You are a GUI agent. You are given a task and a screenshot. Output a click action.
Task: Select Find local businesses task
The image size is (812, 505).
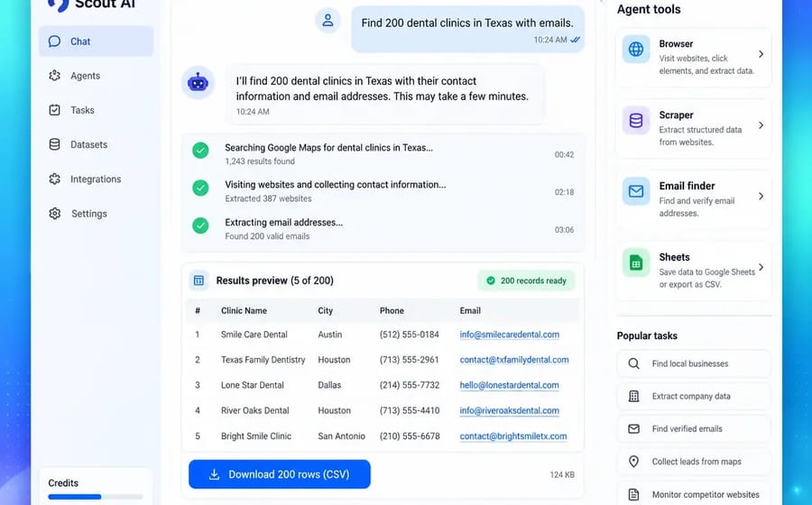[694, 363]
